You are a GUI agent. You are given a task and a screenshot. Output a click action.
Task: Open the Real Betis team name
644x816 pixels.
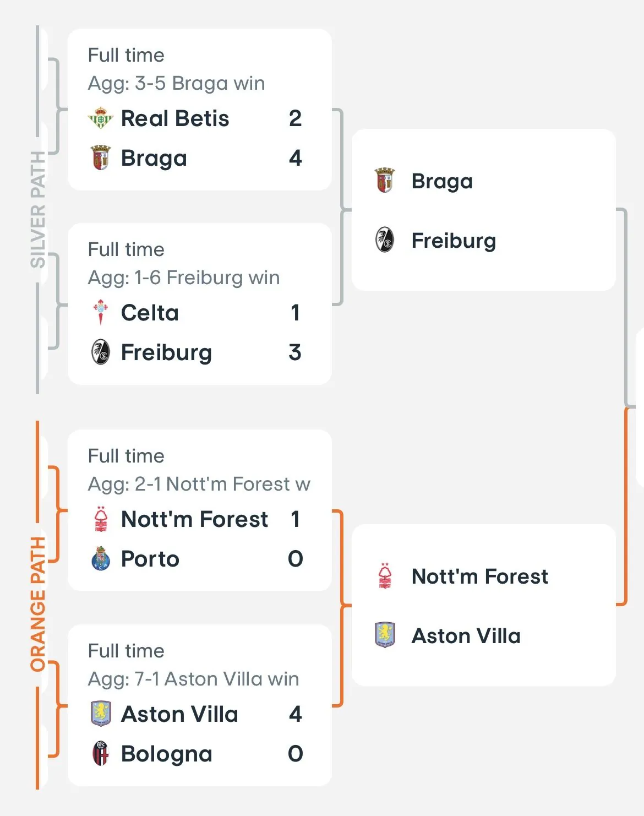coord(174,118)
